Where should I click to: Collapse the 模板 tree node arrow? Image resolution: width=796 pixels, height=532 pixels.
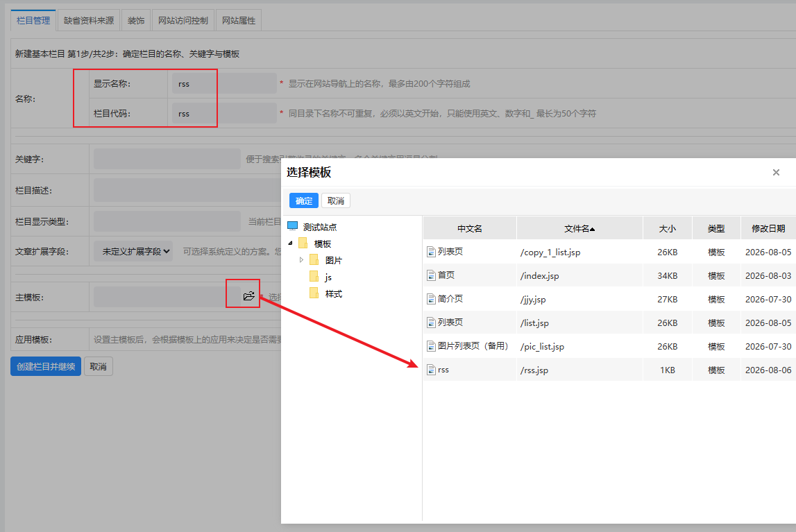pos(290,243)
